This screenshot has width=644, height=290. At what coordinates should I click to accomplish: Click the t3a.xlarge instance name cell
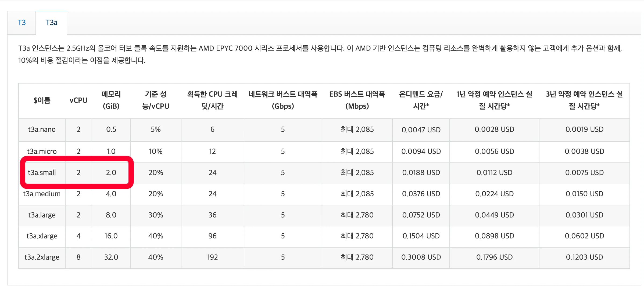click(x=42, y=236)
